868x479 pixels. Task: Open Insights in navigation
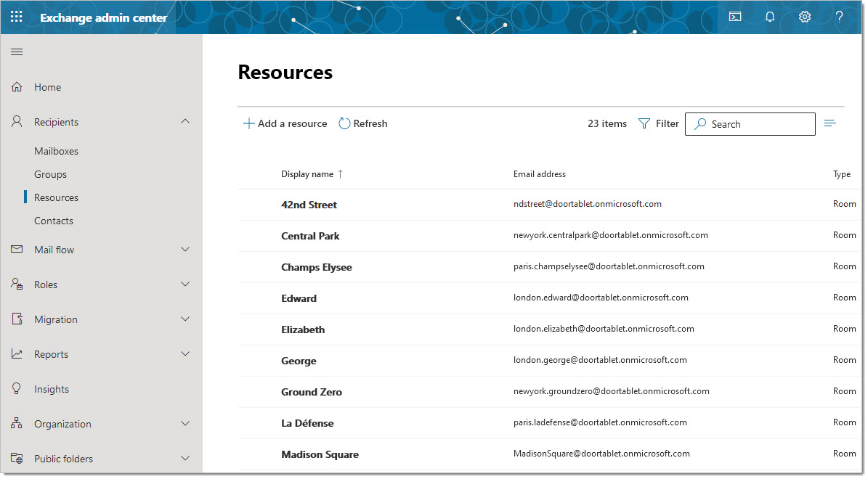coord(52,390)
